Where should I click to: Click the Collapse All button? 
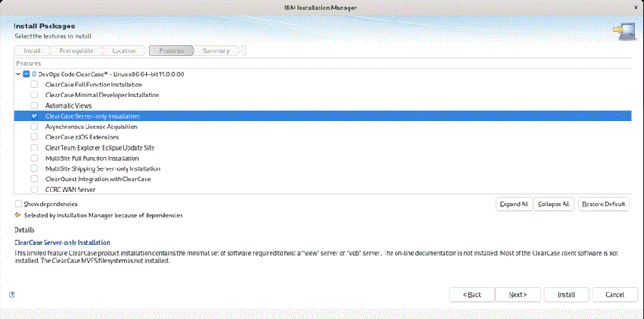553,204
